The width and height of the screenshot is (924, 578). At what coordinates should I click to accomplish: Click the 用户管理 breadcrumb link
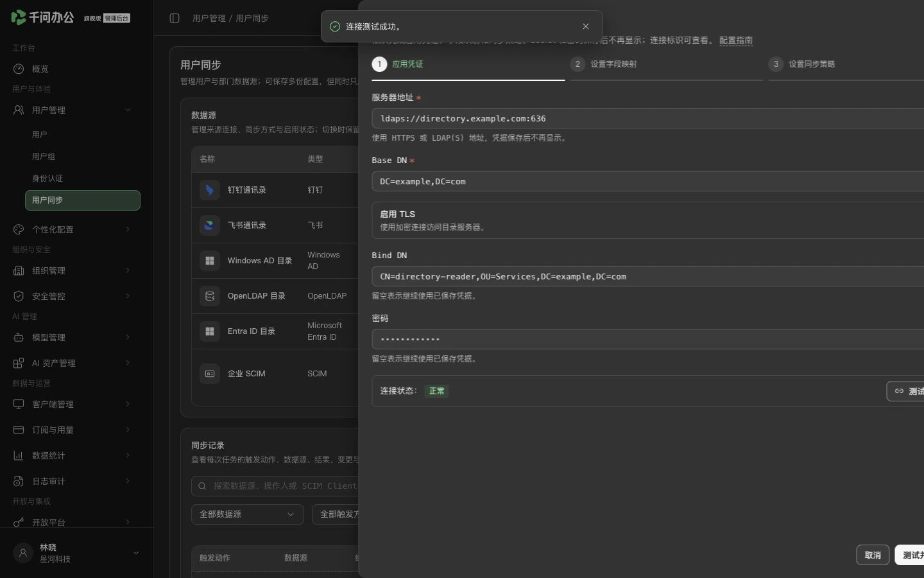pyautogui.click(x=209, y=18)
